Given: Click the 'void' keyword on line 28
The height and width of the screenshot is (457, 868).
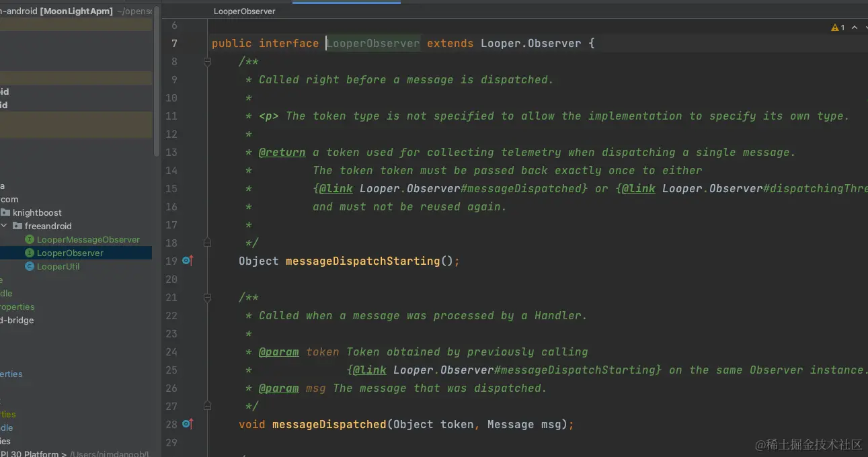Looking at the screenshot, I should 252,424.
